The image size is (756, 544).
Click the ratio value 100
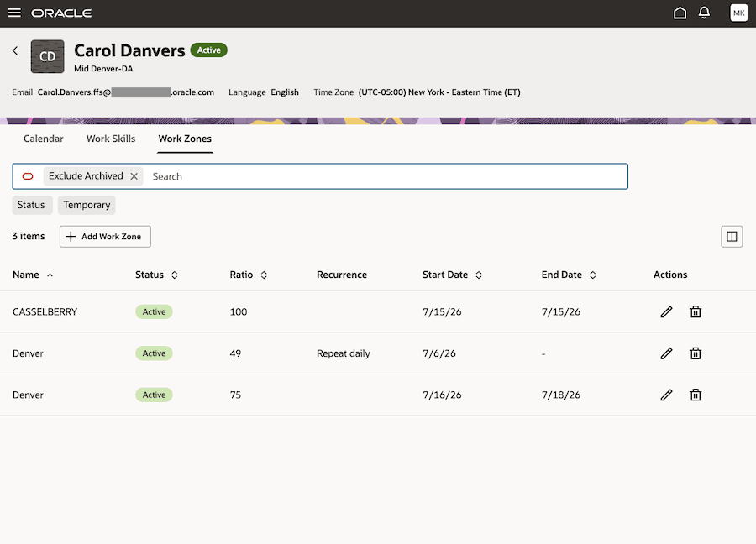[x=239, y=312]
